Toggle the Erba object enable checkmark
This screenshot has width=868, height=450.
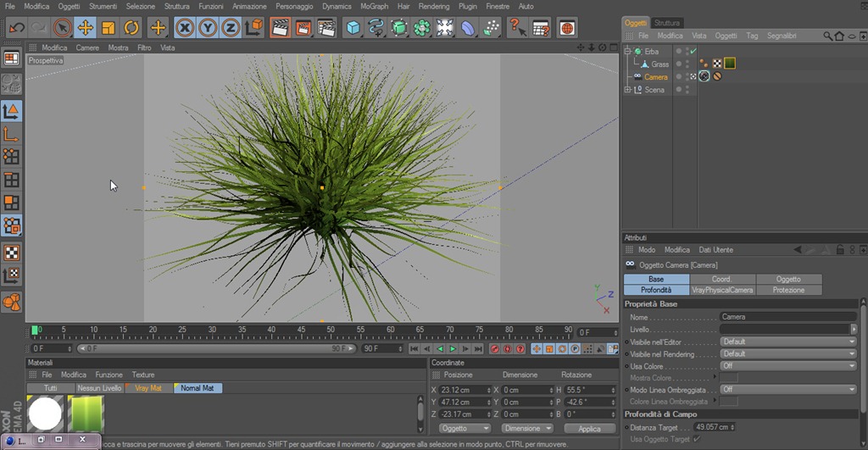tap(693, 51)
